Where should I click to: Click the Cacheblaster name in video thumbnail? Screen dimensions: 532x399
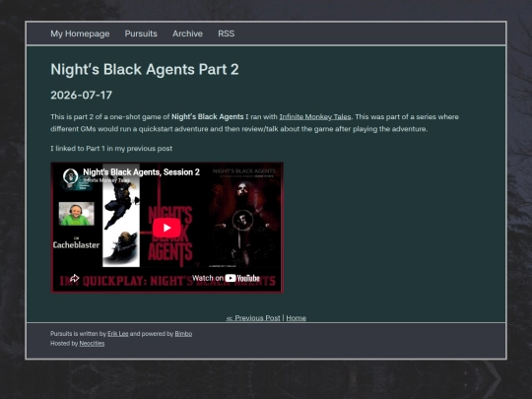click(x=76, y=245)
